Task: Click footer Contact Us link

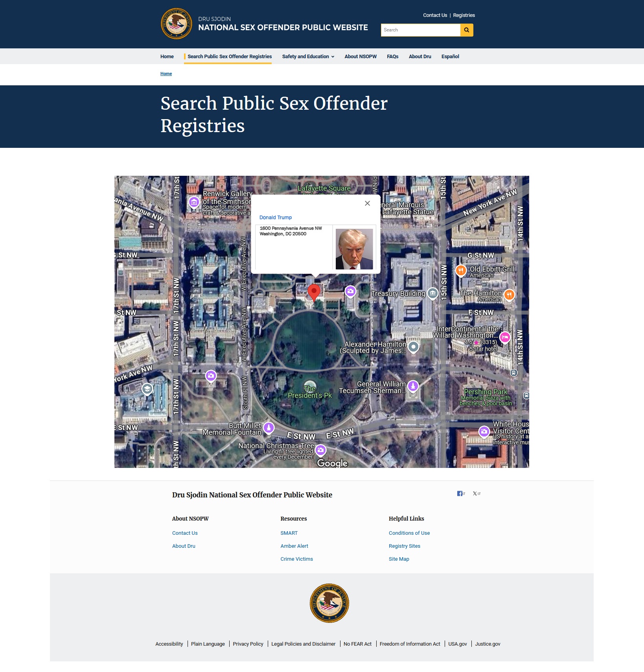Action: pos(185,533)
